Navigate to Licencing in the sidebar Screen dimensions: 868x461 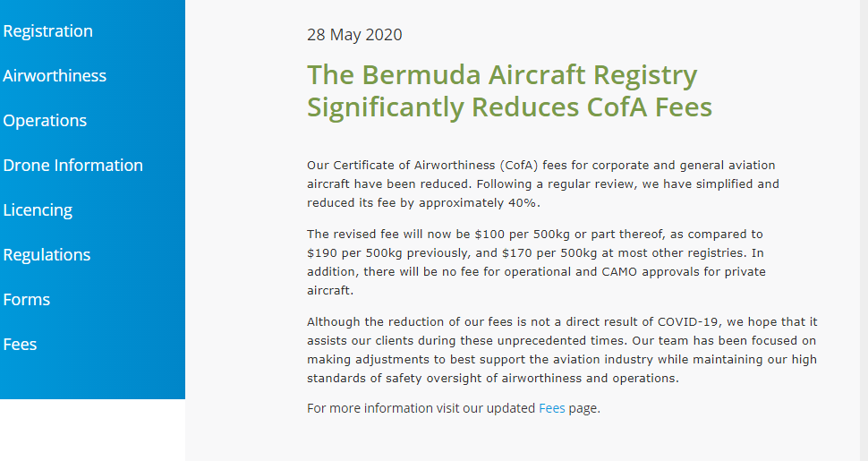pos(38,210)
